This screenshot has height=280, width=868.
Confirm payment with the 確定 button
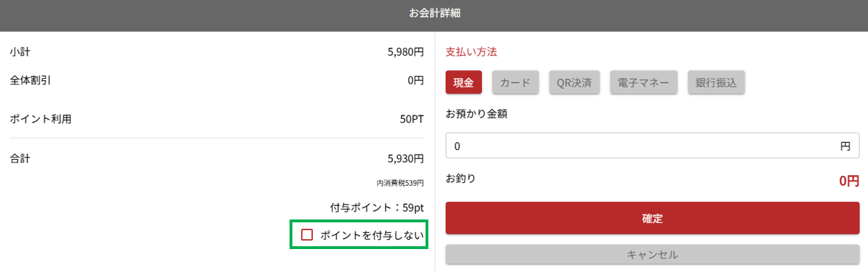652,218
